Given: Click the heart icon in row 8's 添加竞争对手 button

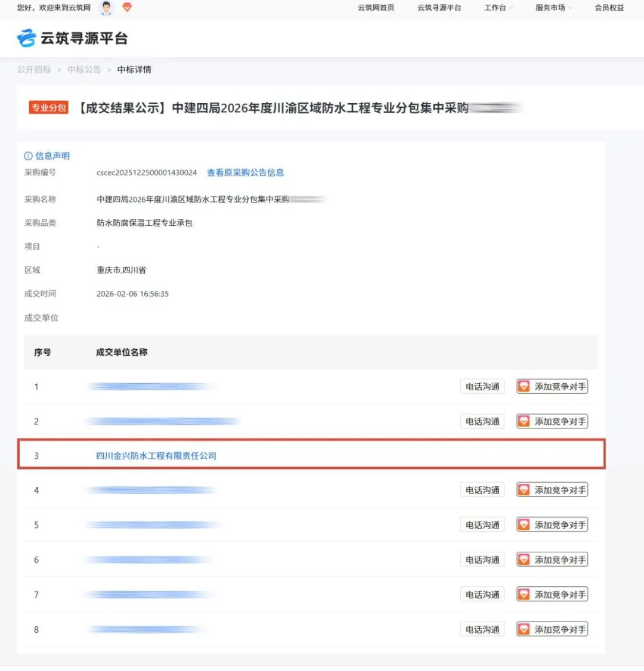Looking at the screenshot, I should tap(524, 628).
